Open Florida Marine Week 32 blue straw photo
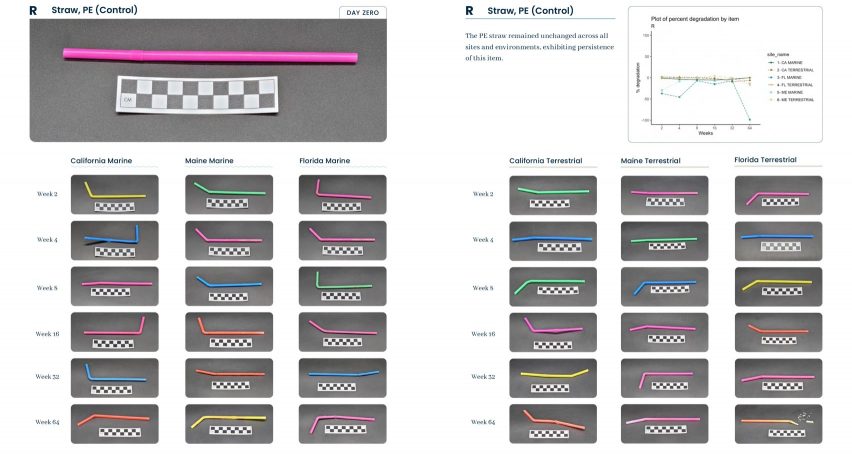Image resolution: width=852 pixels, height=454 pixels. pyautogui.click(x=342, y=378)
